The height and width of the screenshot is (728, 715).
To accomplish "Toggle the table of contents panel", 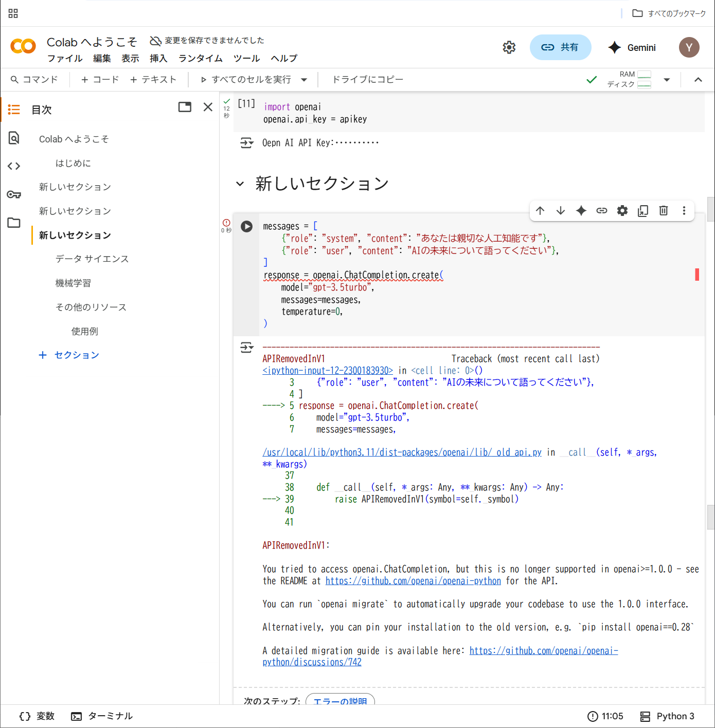I will pyautogui.click(x=14, y=110).
